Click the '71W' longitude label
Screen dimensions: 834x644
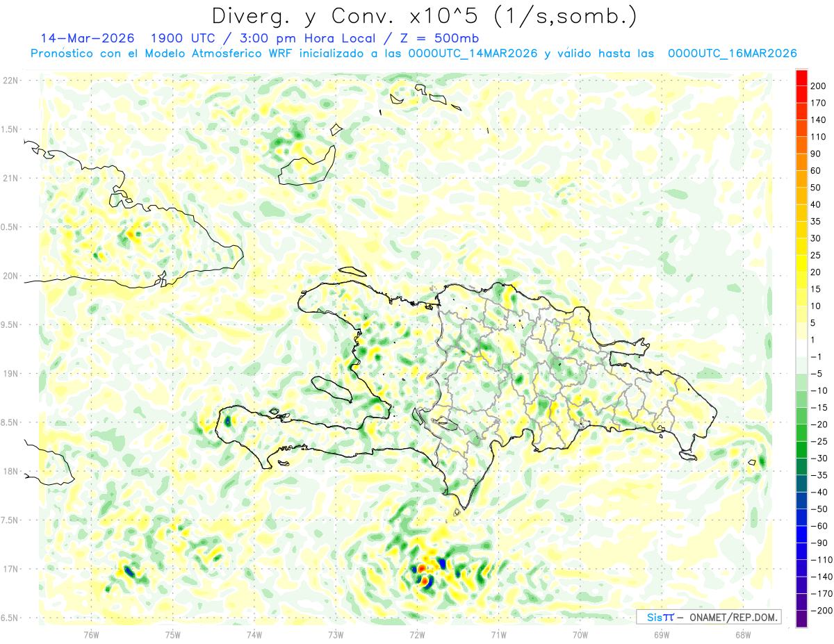(498, 634)
